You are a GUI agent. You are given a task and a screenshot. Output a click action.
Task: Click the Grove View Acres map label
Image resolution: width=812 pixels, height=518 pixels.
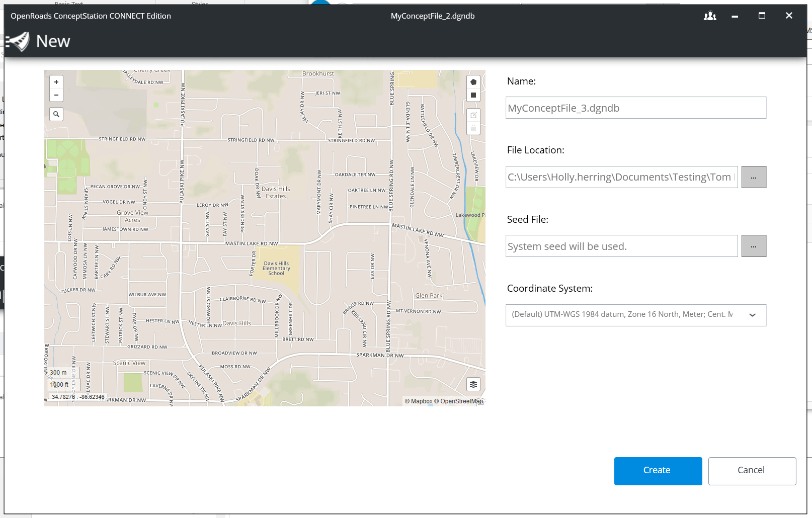[132, 216]
